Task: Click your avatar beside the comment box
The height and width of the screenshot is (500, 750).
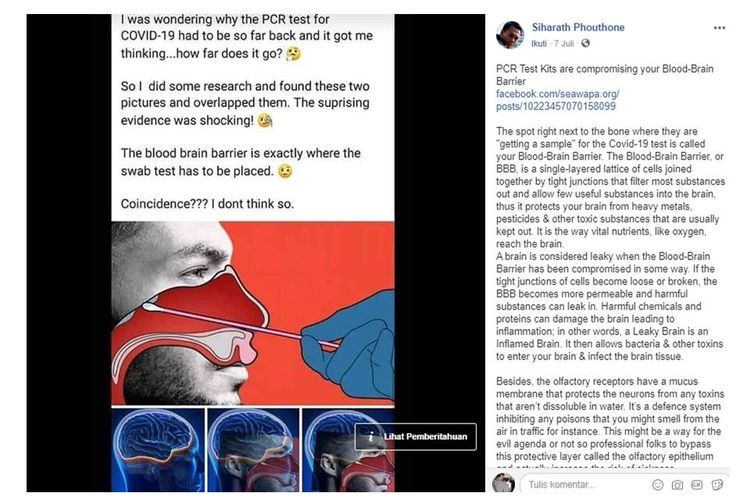Action: point(505,483)
